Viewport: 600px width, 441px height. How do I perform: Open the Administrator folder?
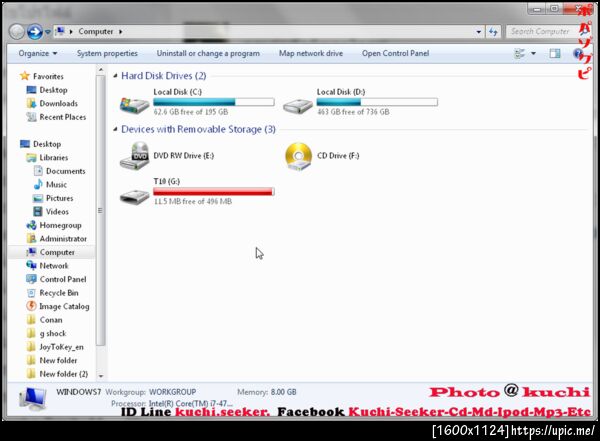[63, 238]
